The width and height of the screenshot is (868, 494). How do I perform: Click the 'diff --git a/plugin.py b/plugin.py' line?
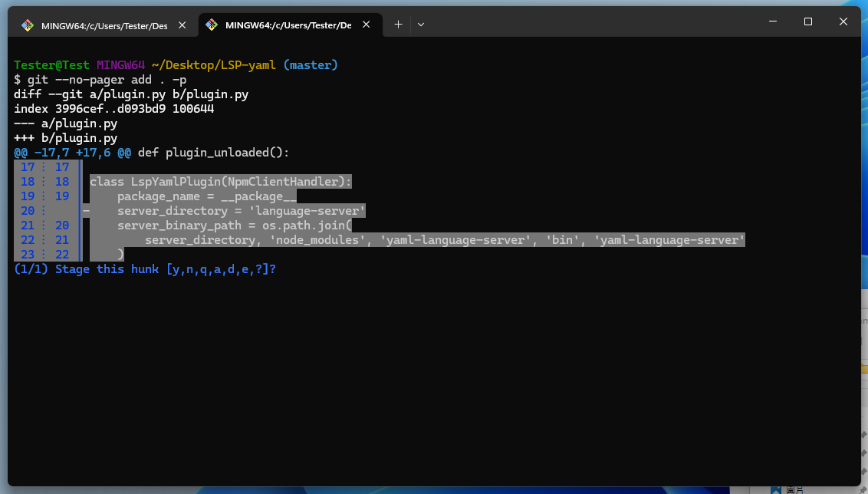click(131, 94)
